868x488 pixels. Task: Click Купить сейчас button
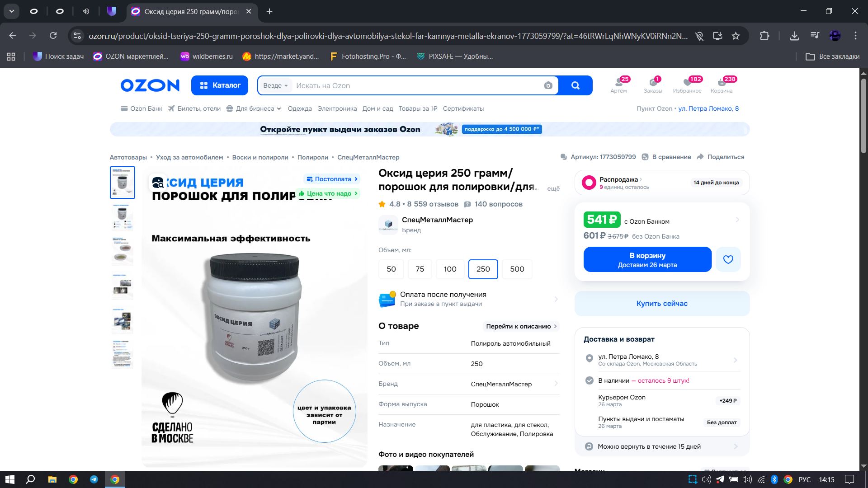coord(661,304)
